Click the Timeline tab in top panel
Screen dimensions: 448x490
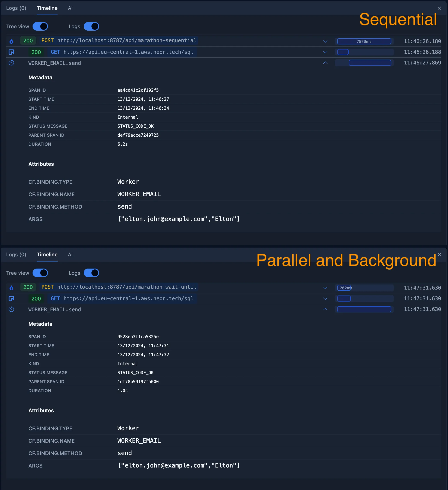tap(47, 8)
